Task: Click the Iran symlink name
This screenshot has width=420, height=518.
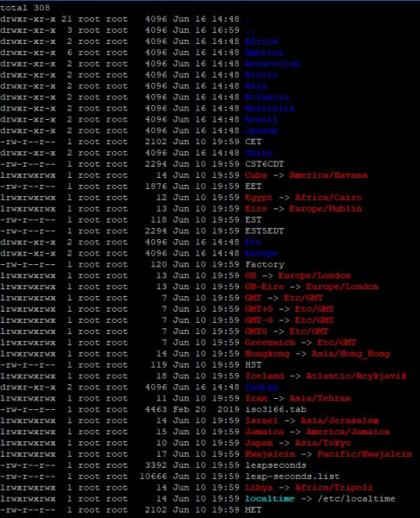Action: click(256, 398)
